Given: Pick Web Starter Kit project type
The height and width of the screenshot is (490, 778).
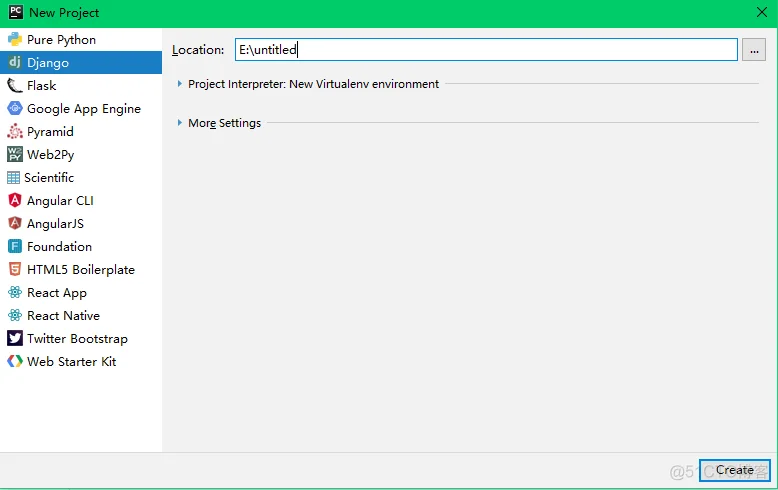Looking at the screenshot, I should pos(81,361).
